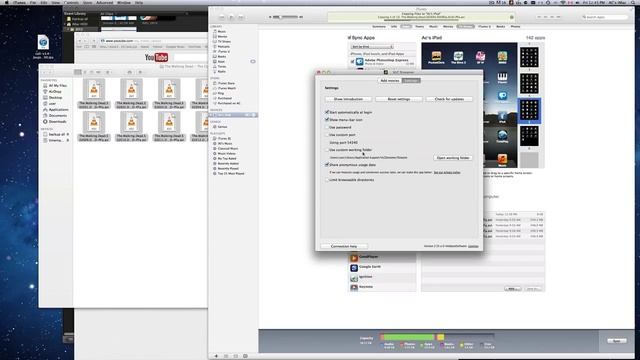Toggle the Sync Apps checkbox in iTunes
This screenshot has width=640, height=360.
349,38
